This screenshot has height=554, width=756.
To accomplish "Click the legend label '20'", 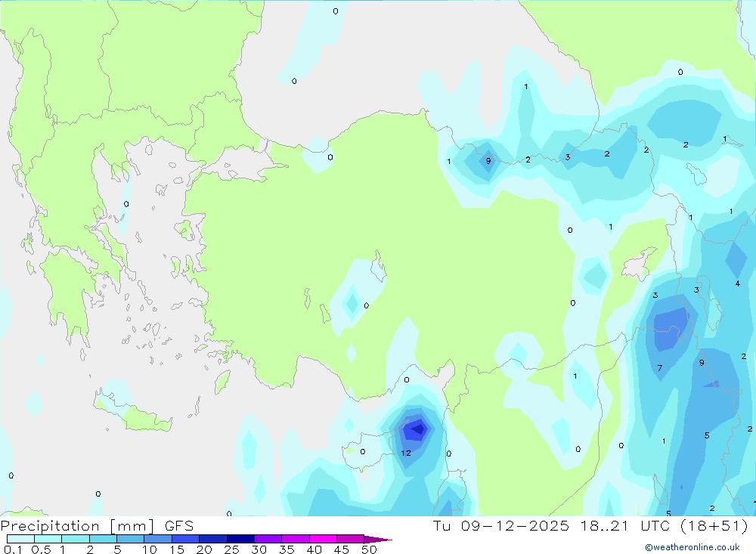I will tap(204, 549).
